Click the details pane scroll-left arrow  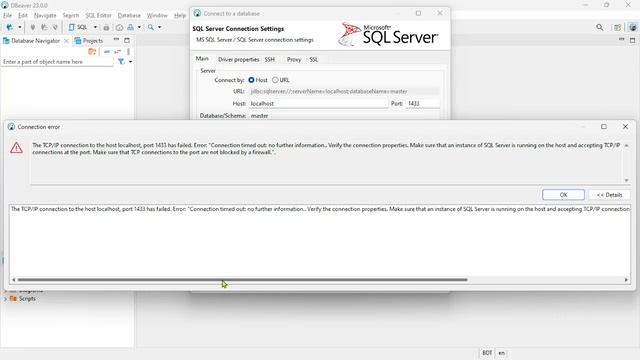pyautogui.click(x=13, y=280)
